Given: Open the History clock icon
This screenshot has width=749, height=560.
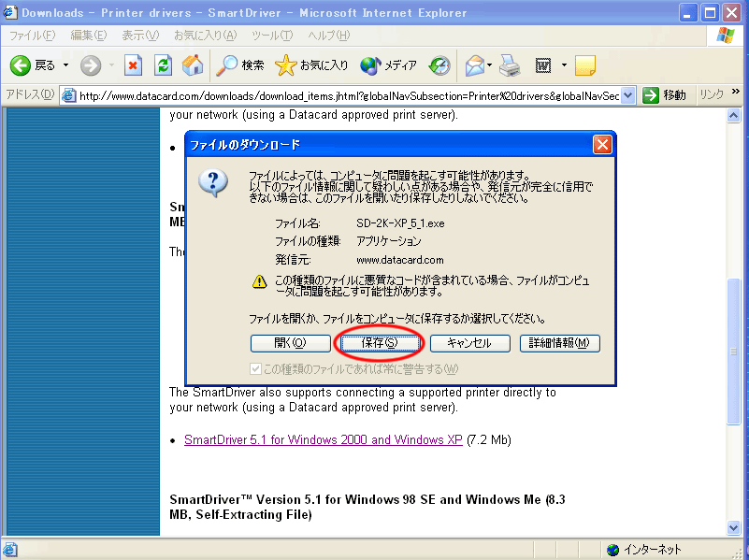Looking at the screenshot, I should click(439, 65).
